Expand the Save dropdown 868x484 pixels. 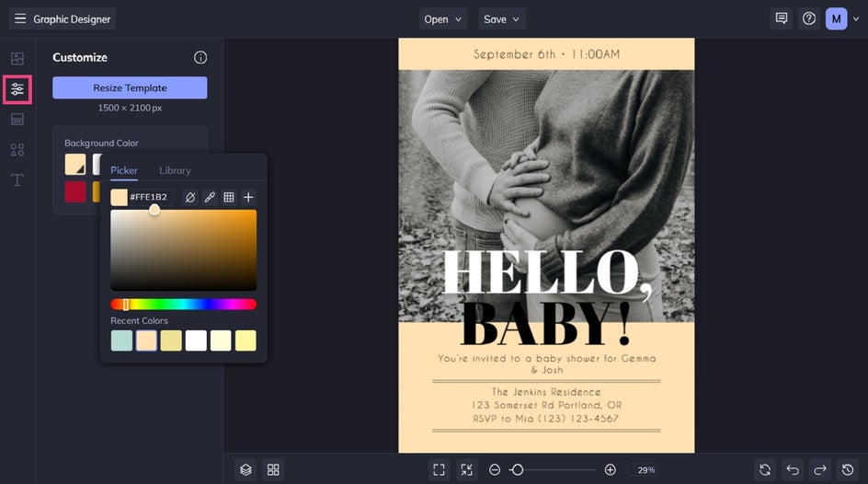501,18
